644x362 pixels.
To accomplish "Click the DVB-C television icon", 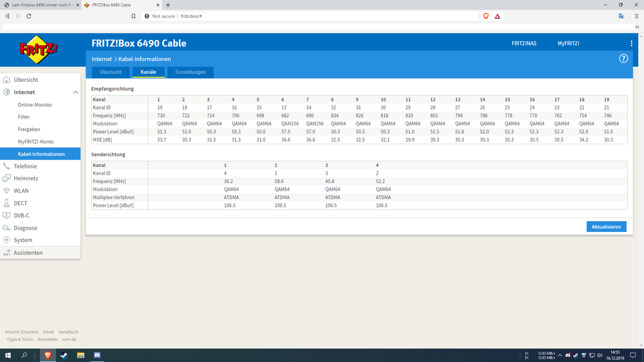I will (6, 216).
